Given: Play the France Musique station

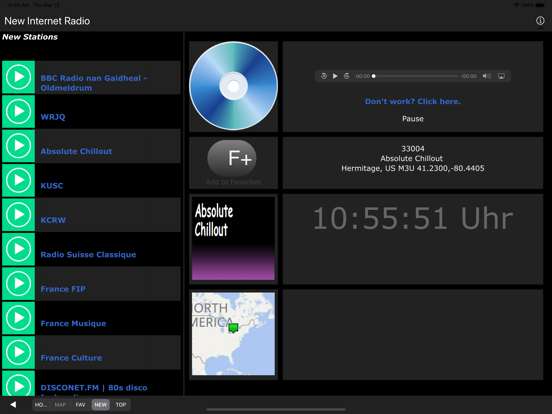Looking at the screenshot, I should [x=18, y=318].
